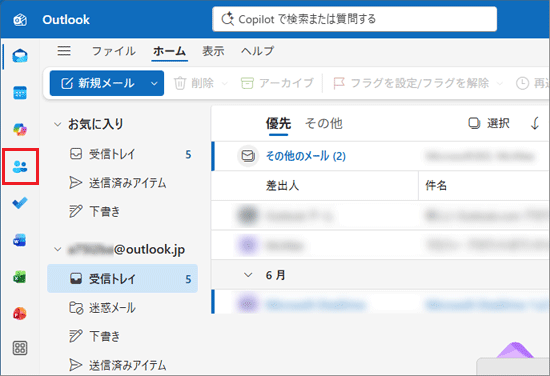Click the 送信済みアイテム icon under お気に入り

tap(75, 183)
